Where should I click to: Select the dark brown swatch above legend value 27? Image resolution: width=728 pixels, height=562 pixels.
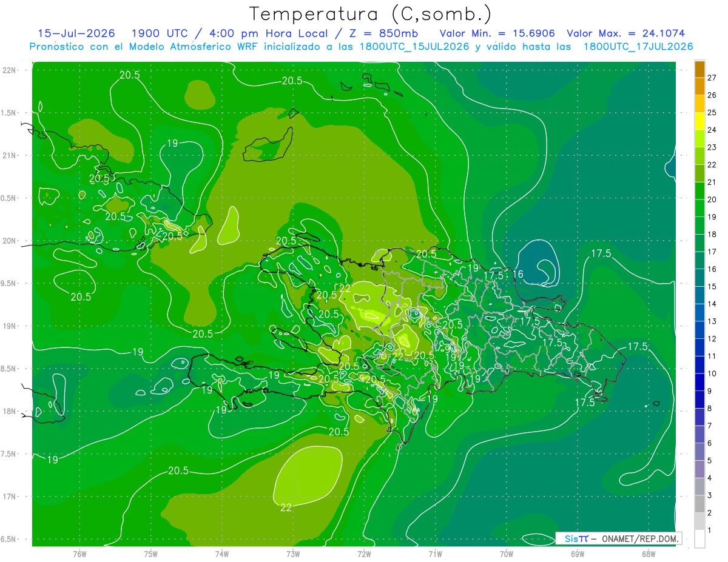click(x=699, y=70)
